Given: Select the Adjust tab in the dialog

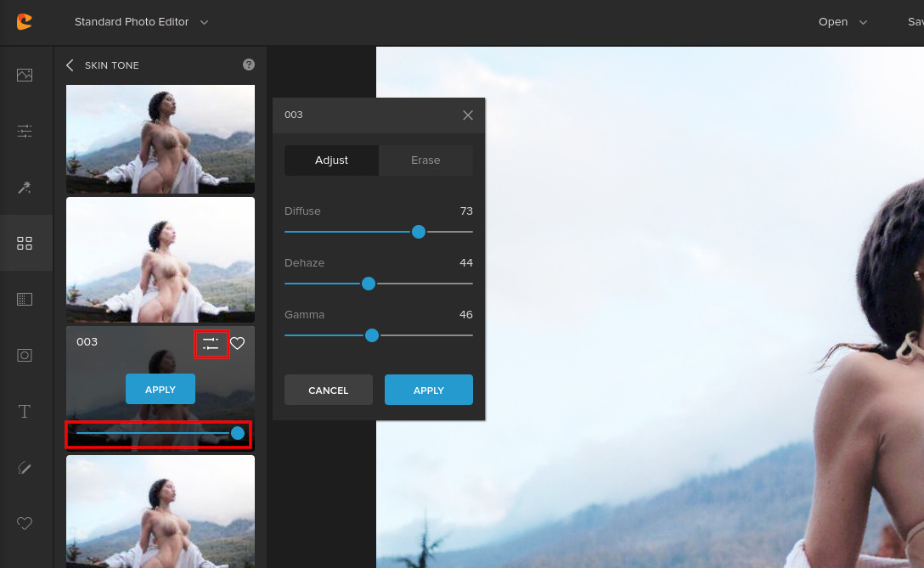Looking at the screenshot, I should 331,160.
